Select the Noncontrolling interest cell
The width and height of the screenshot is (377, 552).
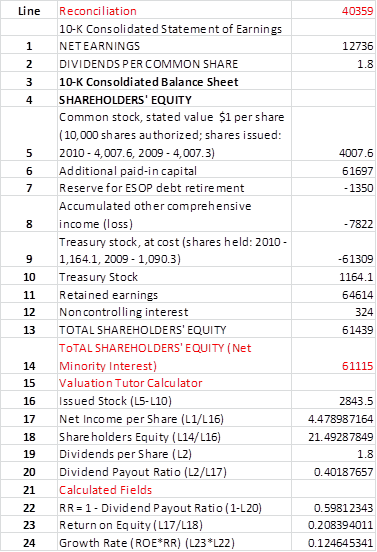pyautogui.click(x=174, y=312)
